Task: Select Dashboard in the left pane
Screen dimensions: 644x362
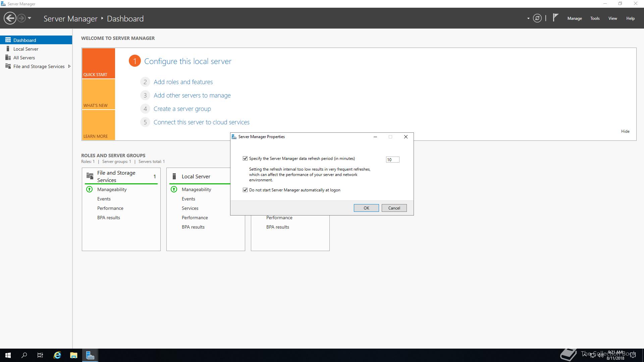Action: point(36,40)
